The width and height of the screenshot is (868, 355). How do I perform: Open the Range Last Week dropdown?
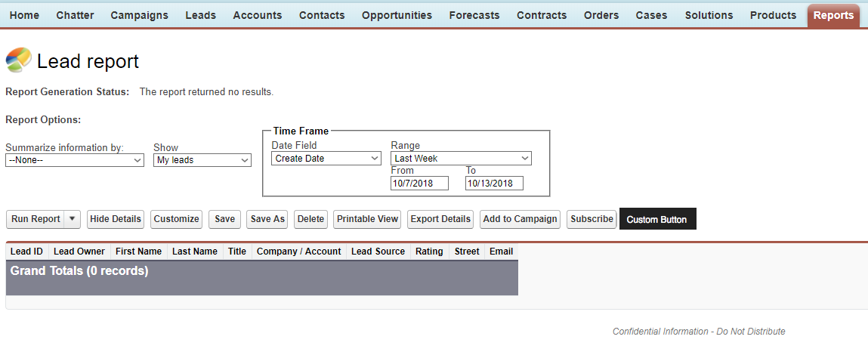[461, 159]
